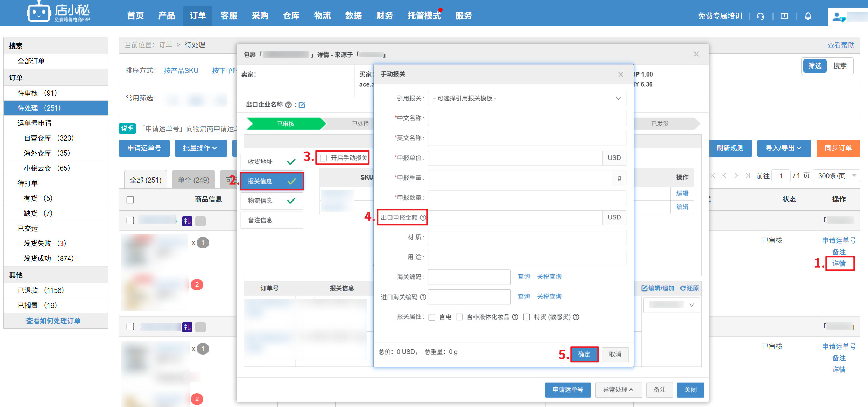Click help icon after 特货 (敏感货)

(576, 317)
